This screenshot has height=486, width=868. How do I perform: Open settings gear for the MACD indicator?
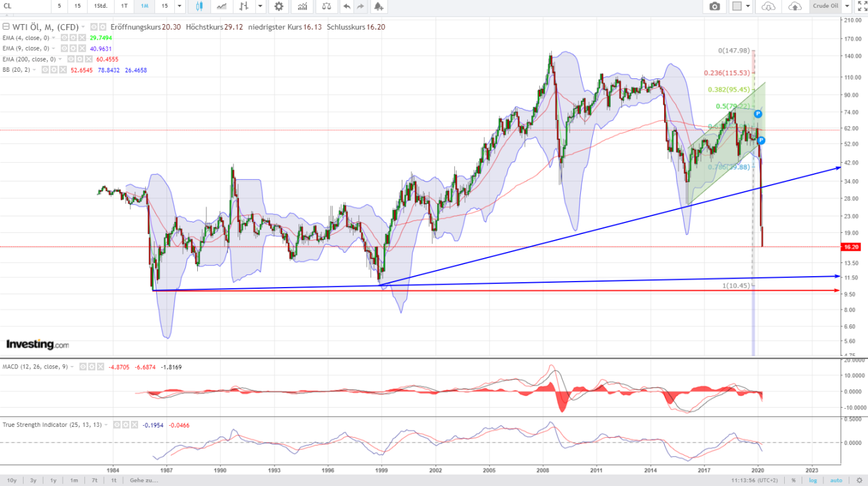92,367
